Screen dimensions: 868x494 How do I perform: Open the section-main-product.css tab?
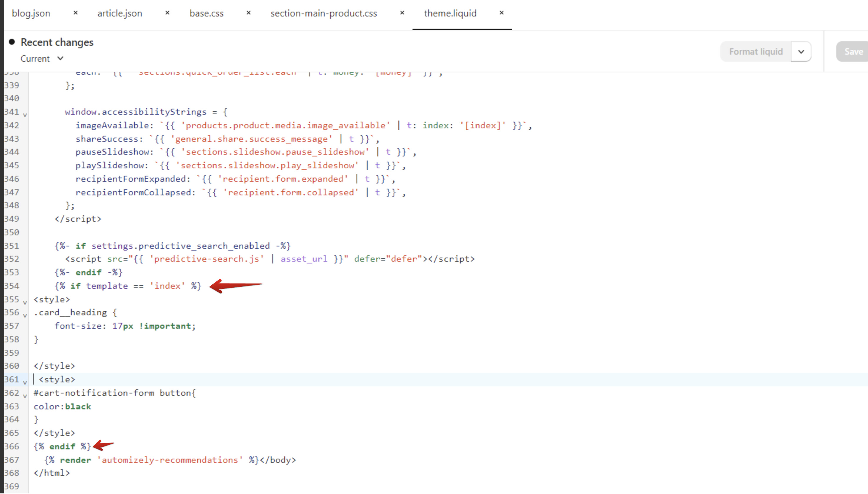(x=323, y=13)
